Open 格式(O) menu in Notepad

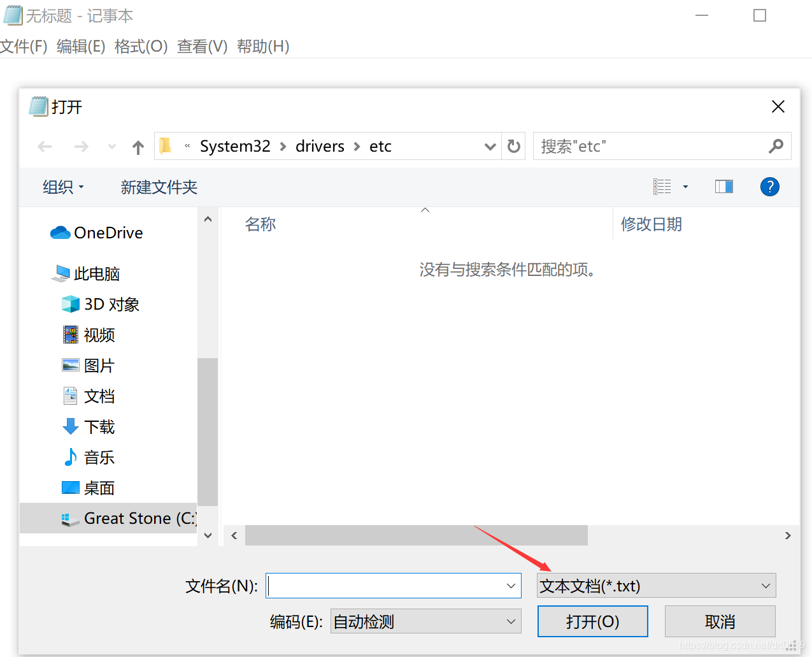click(x=141, y=47)
